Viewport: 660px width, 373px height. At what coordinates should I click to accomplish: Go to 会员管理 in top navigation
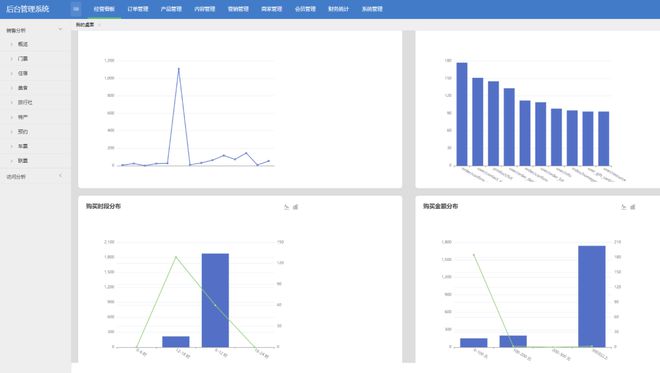305,9
